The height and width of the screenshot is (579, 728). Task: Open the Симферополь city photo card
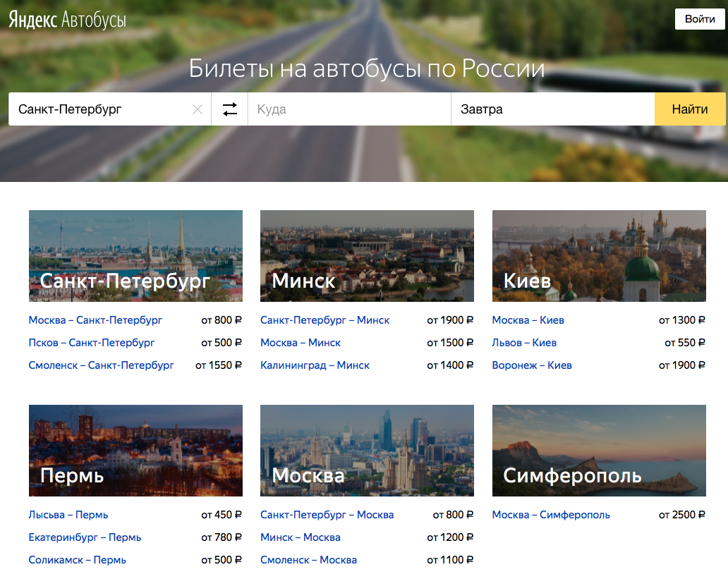pyautogui.click(x=599, y=451)
